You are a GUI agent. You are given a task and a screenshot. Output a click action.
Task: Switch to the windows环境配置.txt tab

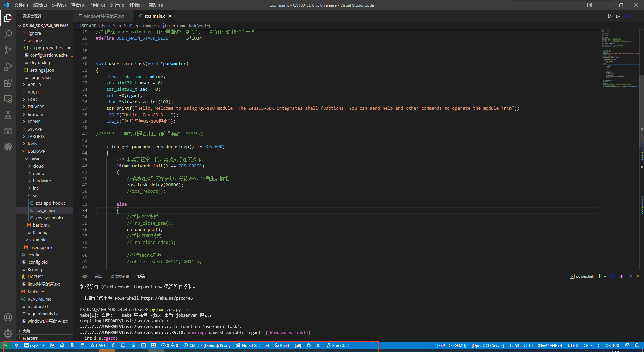tap(102, 16)
